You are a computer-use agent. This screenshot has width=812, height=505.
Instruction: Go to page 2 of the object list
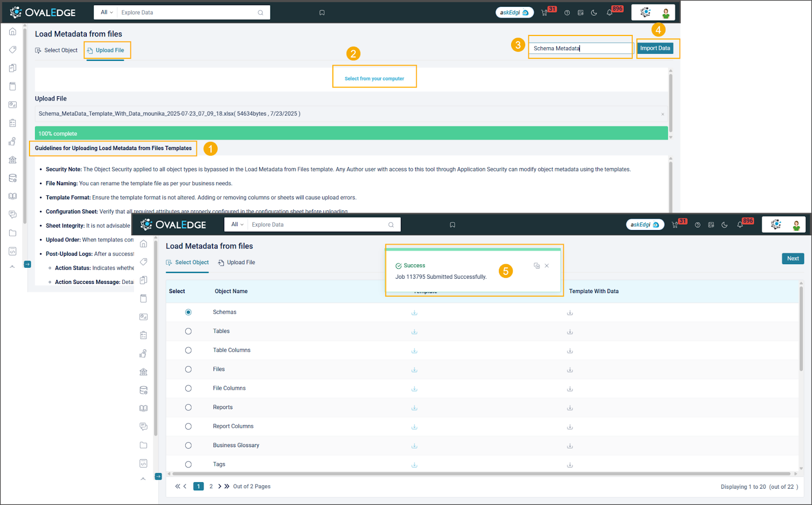(x=211, y=486)
